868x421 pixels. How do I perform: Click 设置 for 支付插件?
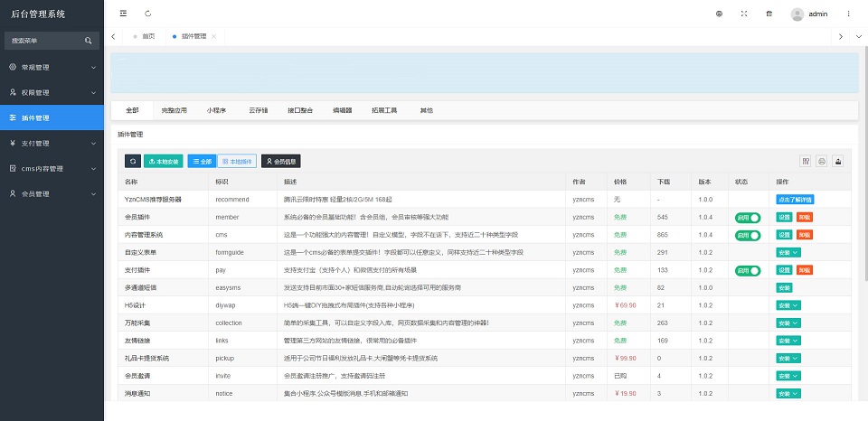pyautogui.click(x=785, y=270)
